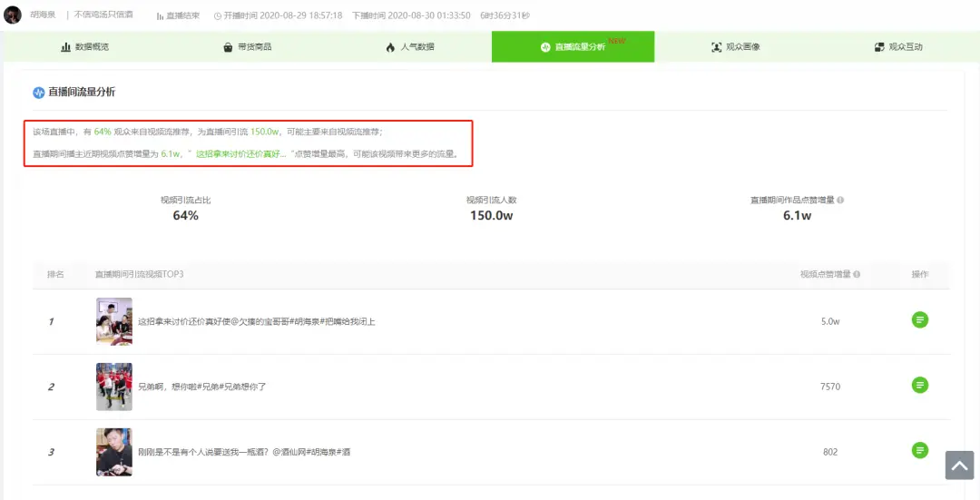Click video title 刚刚是不是有个人说要送我一瓶酒
980x500 pixels.
click(x=244, y=452)
